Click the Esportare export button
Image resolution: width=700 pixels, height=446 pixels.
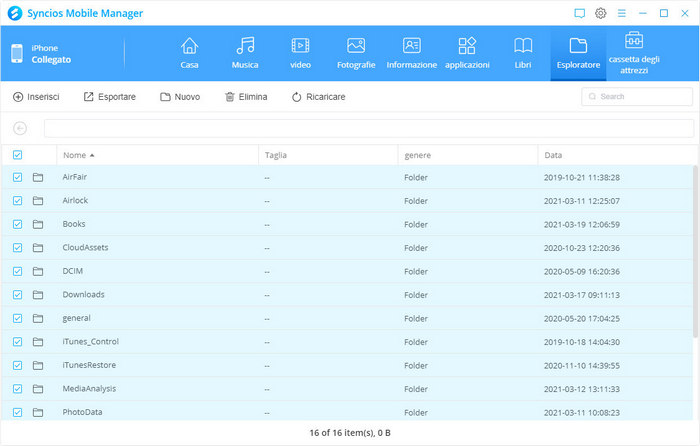click(110, 97)
